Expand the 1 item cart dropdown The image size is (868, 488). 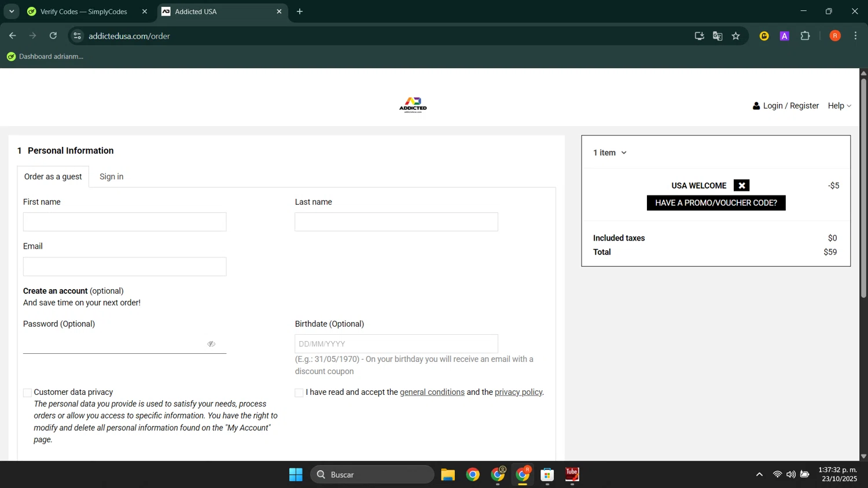610,153
